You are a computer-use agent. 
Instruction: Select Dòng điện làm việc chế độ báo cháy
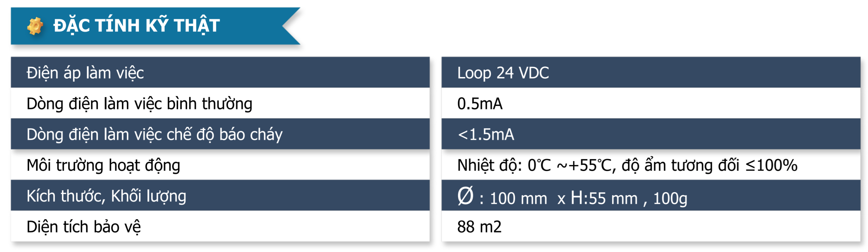[x=154, y=134]
